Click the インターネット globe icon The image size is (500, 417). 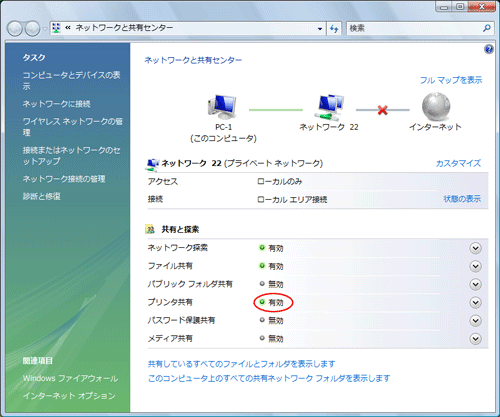(436, 107)
